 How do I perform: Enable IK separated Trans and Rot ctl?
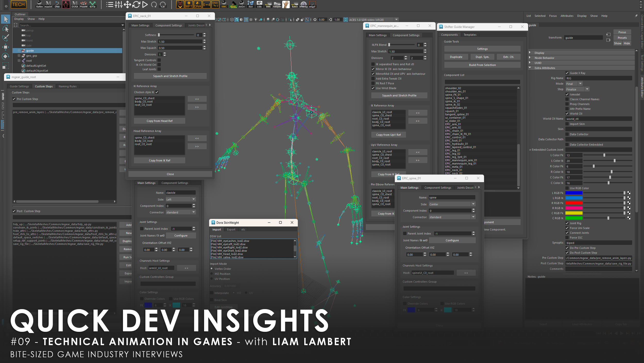(373, 64)
